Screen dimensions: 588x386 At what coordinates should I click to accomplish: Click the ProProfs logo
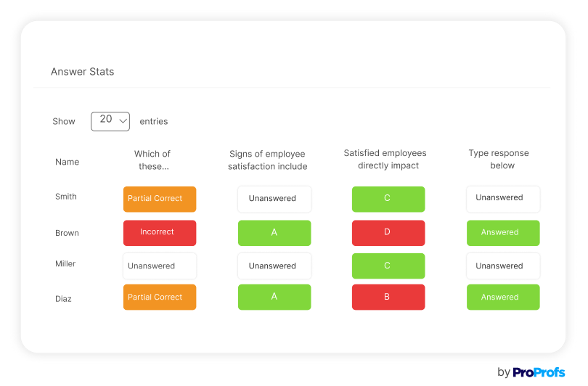coord(538,371)
